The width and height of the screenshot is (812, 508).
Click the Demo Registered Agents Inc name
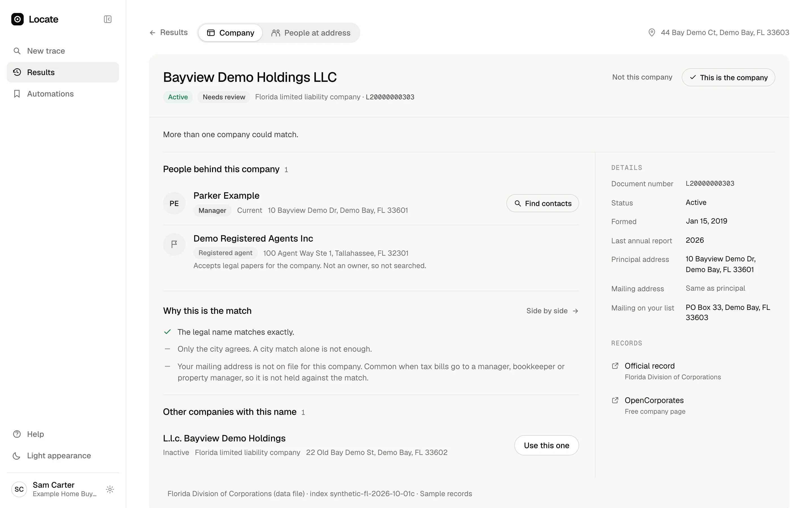253,238
